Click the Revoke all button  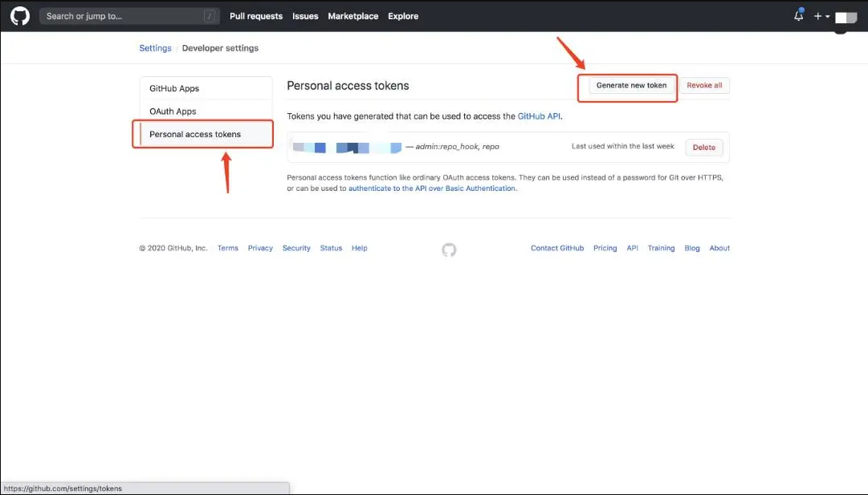704,85
